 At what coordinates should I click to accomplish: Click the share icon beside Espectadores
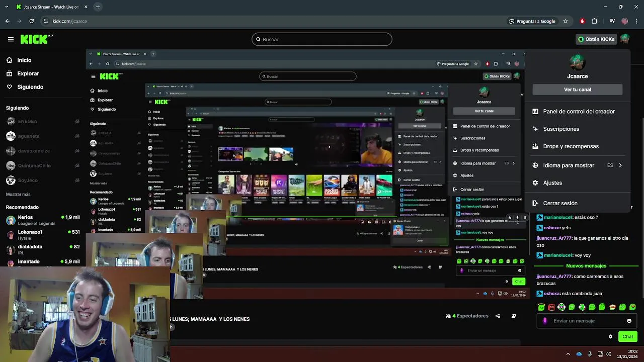pos(498,316)
